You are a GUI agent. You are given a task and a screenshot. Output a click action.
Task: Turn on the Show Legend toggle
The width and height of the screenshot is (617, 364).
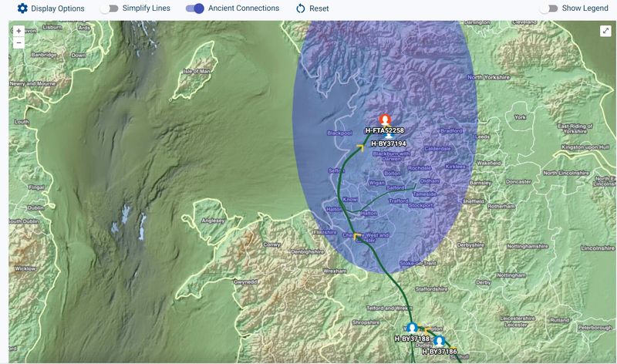click(x=548, y=8)
